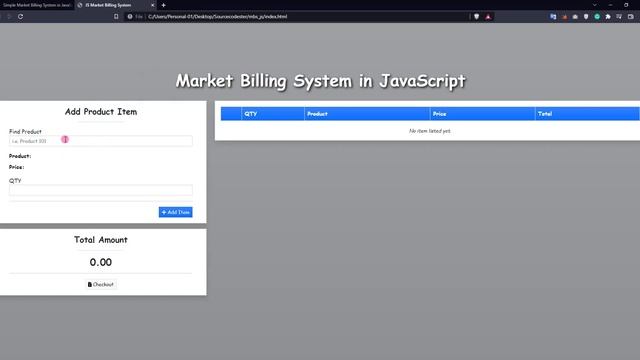640x360 pixels.
Task: Open the Brave Shields lion icon
Action: click(x=476, y=17)
